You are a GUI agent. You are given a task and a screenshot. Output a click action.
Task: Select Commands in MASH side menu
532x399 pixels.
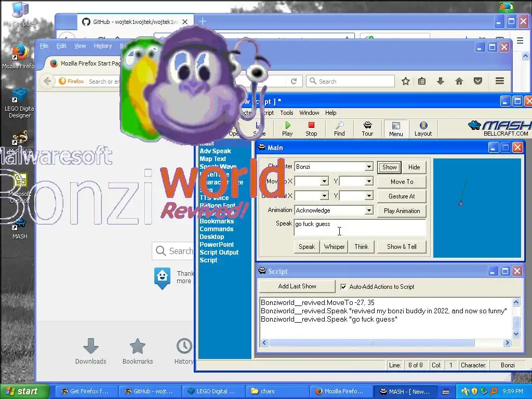point(217,229)
